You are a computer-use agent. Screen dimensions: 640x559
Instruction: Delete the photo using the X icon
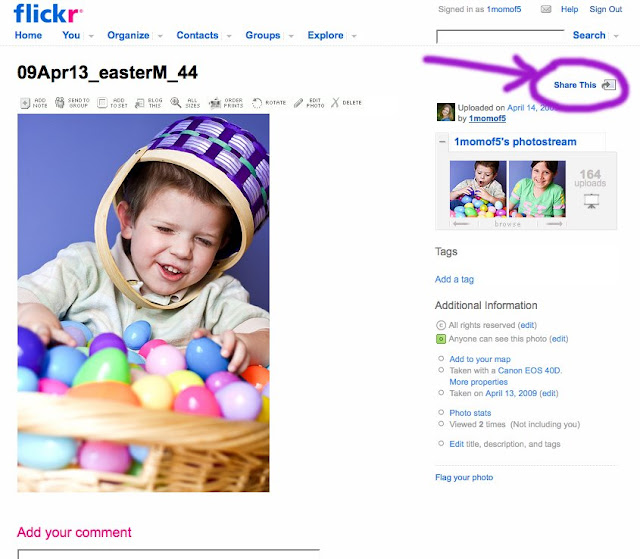pyautogui.click(x=335, y=102)
